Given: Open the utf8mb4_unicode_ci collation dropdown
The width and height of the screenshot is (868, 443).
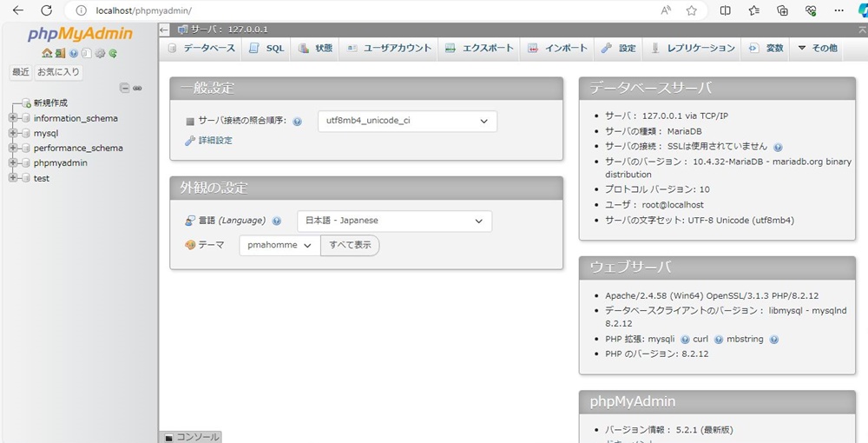Looking at the screenshot, I should 407,122.
